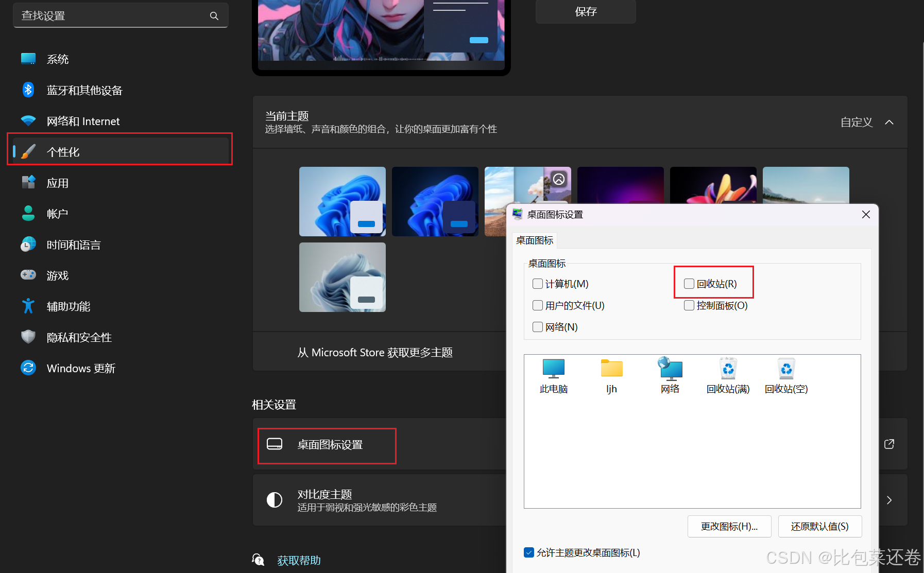Close the 桌面图标设置 dialog
The height and width of the screenshot is (573, 924).
coord(866,214)
